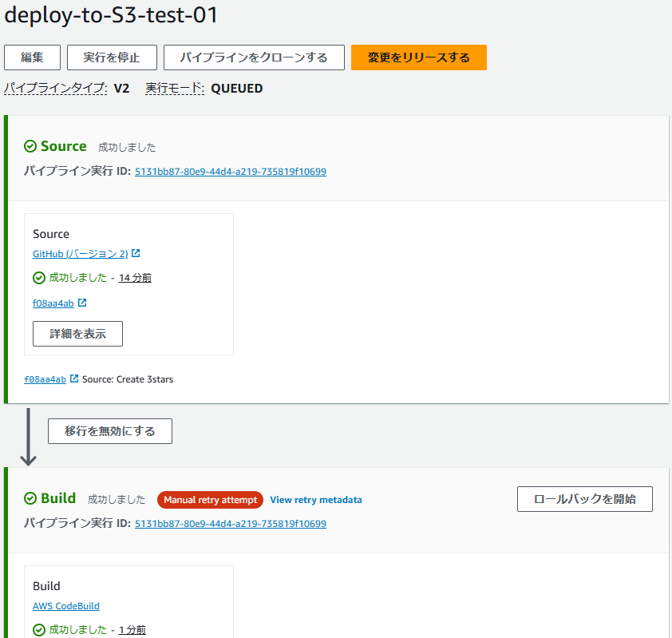The height and width of the screenshot is (638, 672).
Task: Open commit f08aa4ab inside Source action card
Action: click(53, 303)
